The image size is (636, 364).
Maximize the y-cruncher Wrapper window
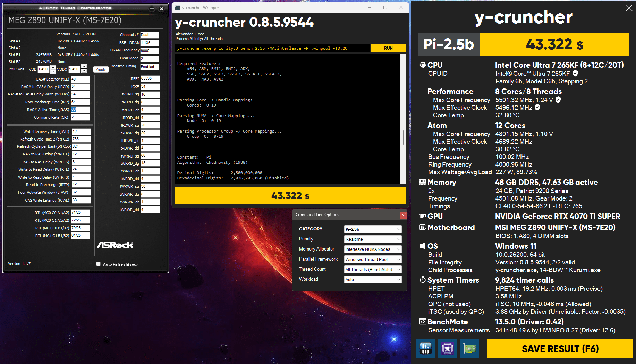(x=385, y=7)
